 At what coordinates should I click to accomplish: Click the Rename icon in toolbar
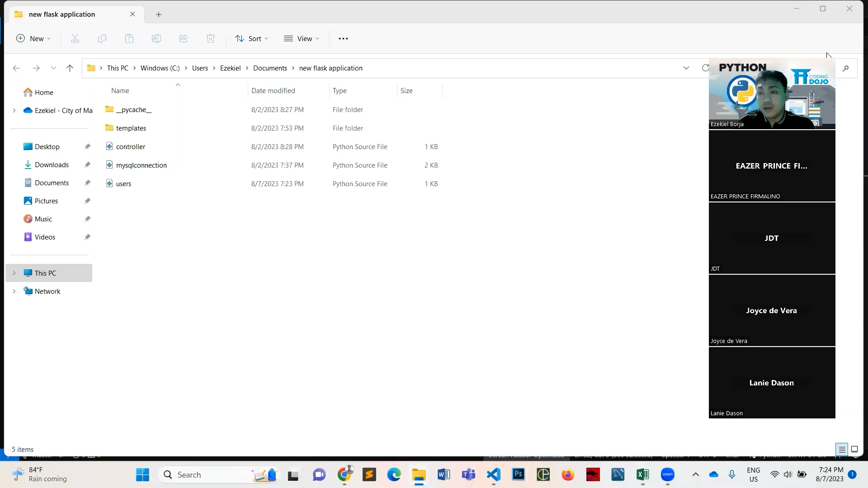156,38
